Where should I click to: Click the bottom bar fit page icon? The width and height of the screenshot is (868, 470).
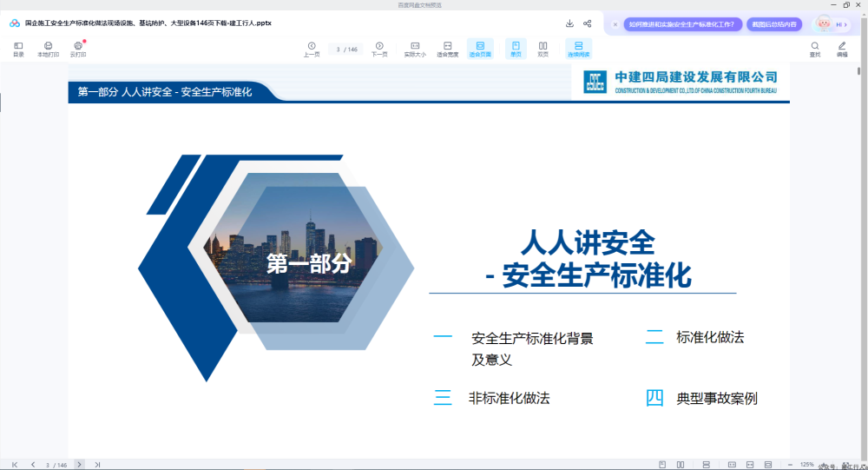point(768,465)
